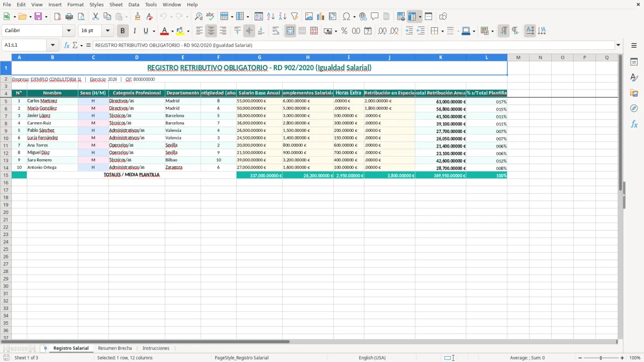Export directly as PDF
Screen dimensions: 644x362
click(x=57, y=17)
